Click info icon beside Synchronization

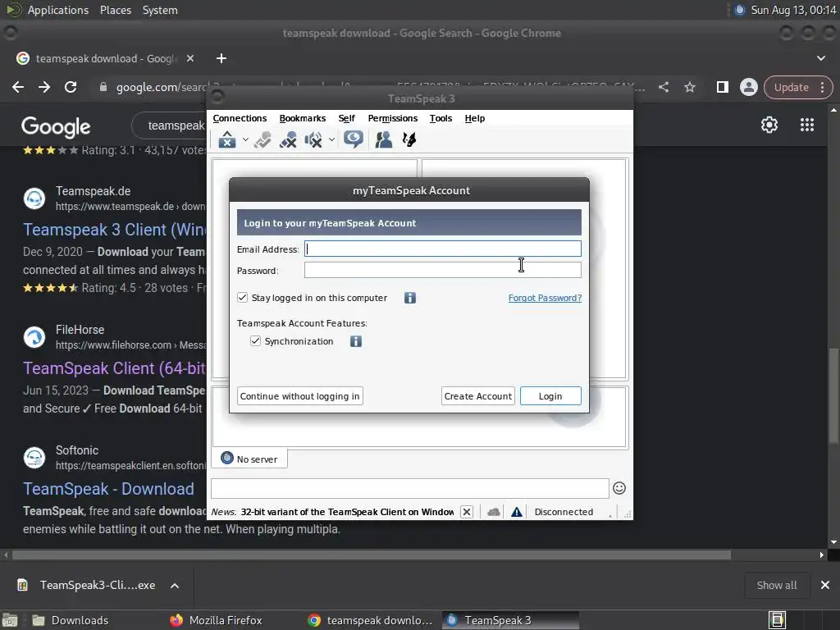click(356, 341)
